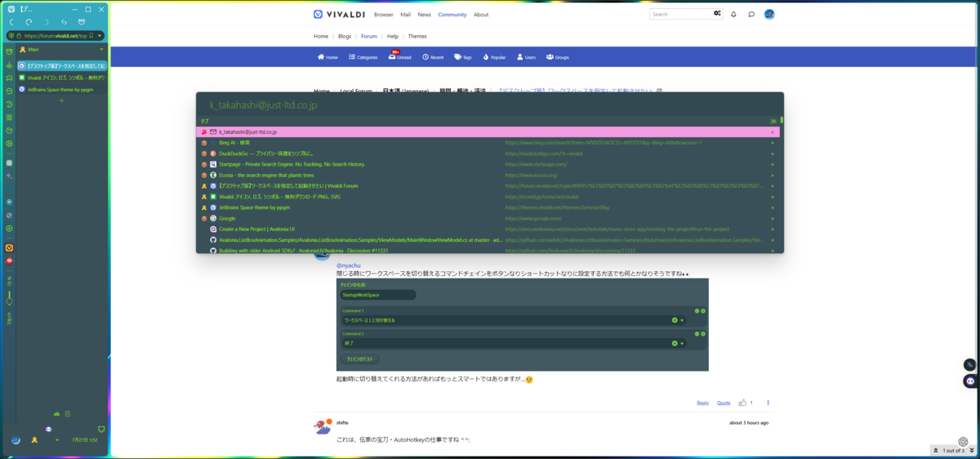The image size is (980, 459).
Task: Open the mail envelope toolbar icon
Action: 82,22
